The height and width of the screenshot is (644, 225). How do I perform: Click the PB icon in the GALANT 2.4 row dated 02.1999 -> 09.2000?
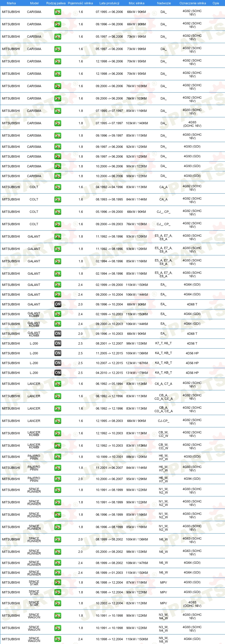point(58,285)
